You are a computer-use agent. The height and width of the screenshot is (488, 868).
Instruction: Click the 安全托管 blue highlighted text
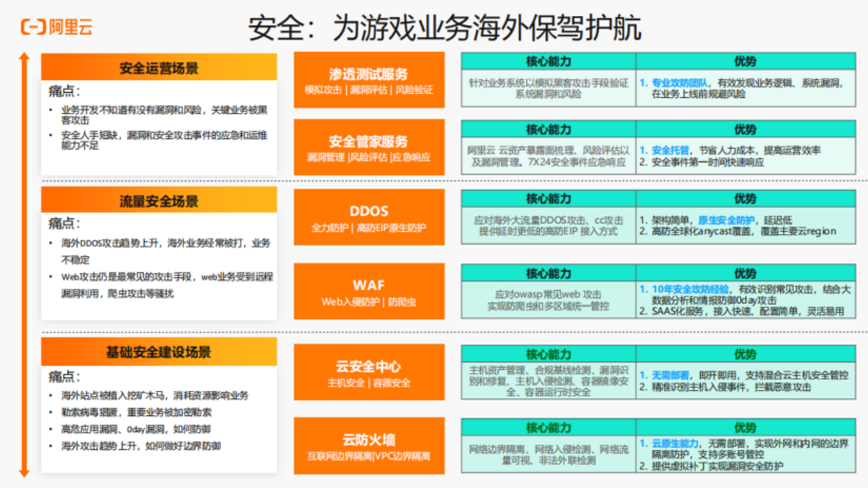[670, 150]
